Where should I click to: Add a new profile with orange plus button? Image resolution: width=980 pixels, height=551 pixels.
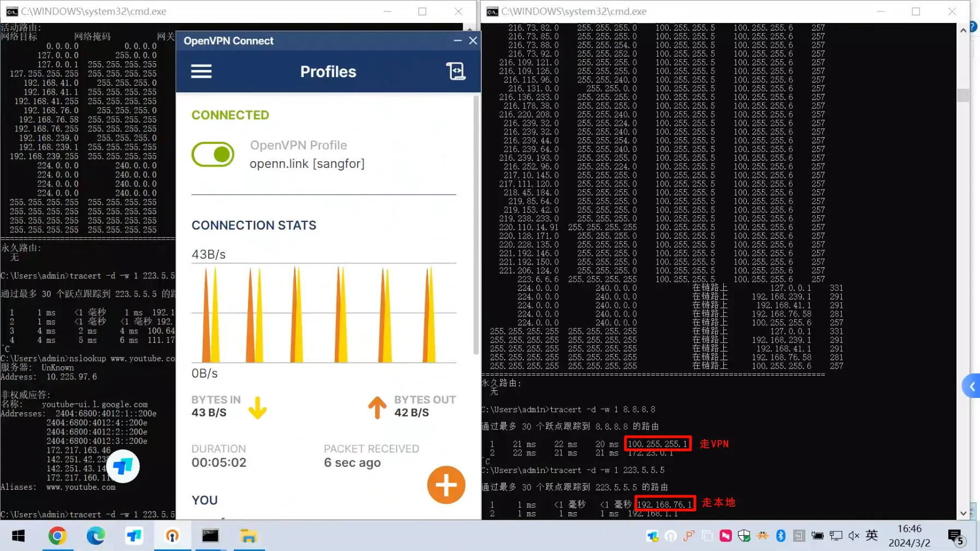[x=446, y=485]
